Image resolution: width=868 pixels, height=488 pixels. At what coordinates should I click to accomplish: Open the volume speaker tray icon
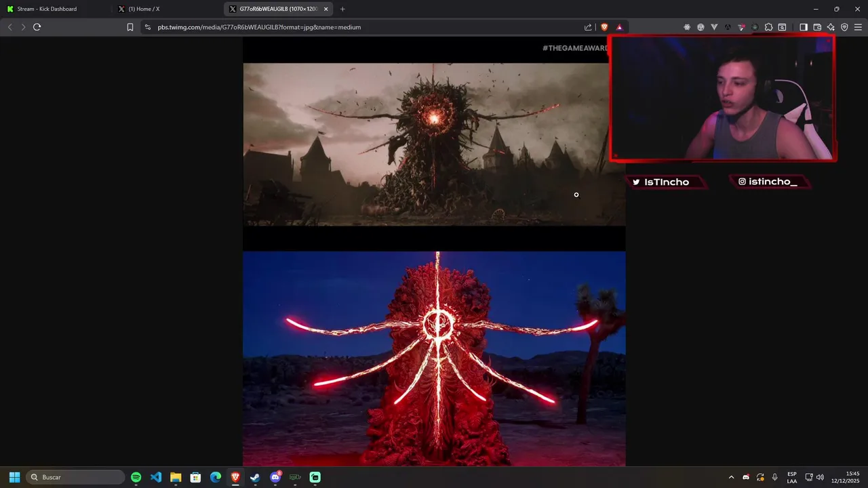tap(820, 477)
